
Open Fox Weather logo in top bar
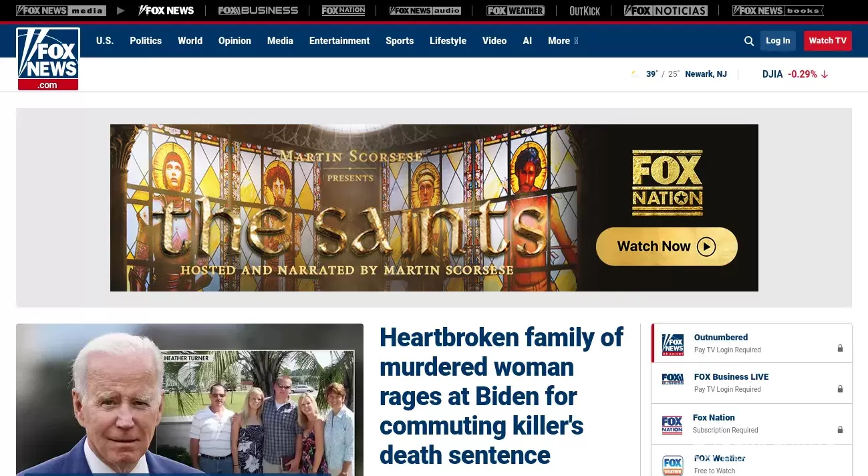pyautogui.click(x=515, y=11)
